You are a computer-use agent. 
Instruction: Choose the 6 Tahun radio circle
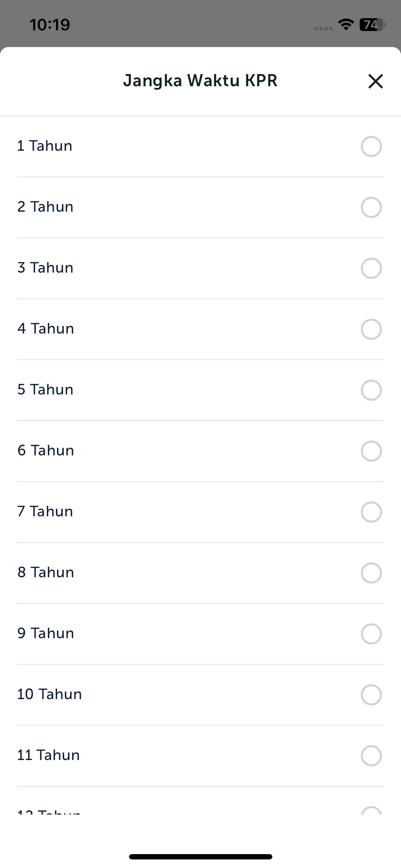[x=371, y=451]
